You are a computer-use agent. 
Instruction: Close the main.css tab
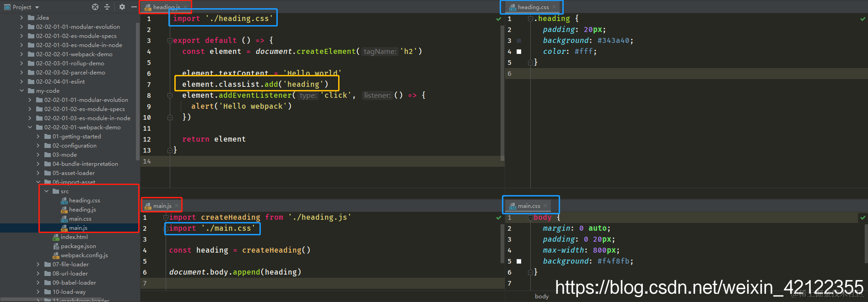pos(545,206)
